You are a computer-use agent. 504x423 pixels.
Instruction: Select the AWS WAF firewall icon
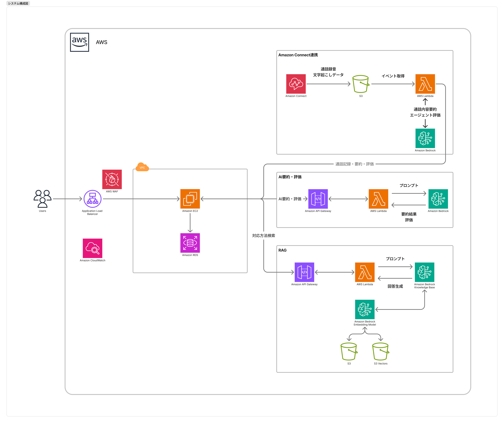coord(112,179)
